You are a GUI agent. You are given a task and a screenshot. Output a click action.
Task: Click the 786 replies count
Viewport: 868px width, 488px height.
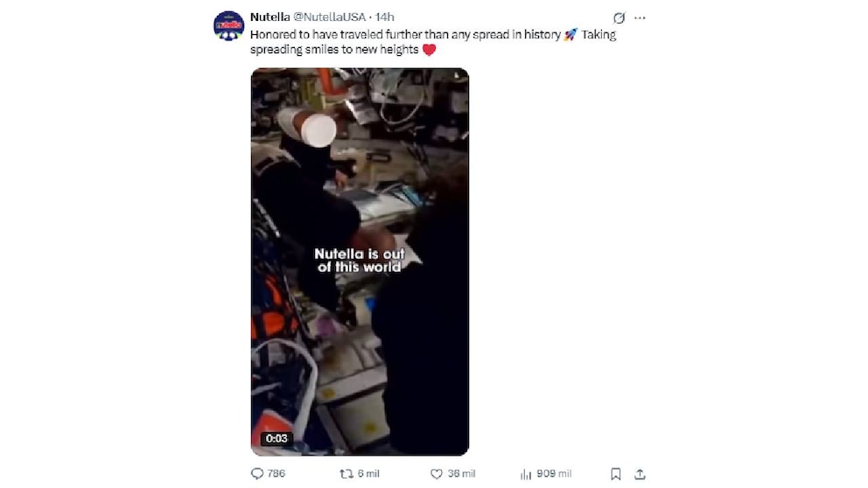tap(276, 474)
